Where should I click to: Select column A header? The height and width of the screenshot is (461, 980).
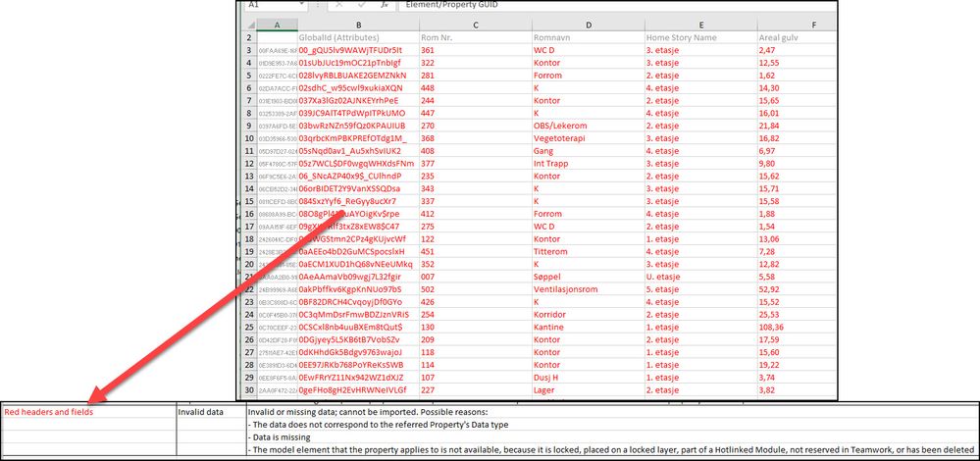pyautogui.click(x=277, y=24)
